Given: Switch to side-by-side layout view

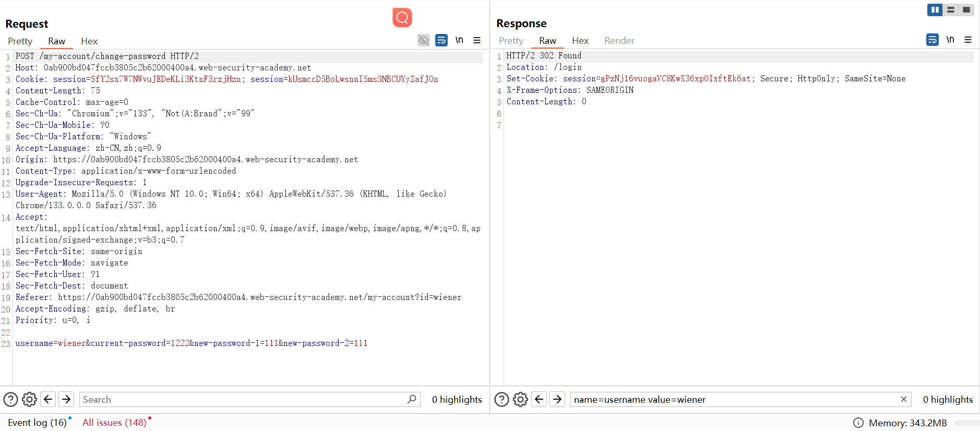Looking at the screenshot, I should pos(935,9).
